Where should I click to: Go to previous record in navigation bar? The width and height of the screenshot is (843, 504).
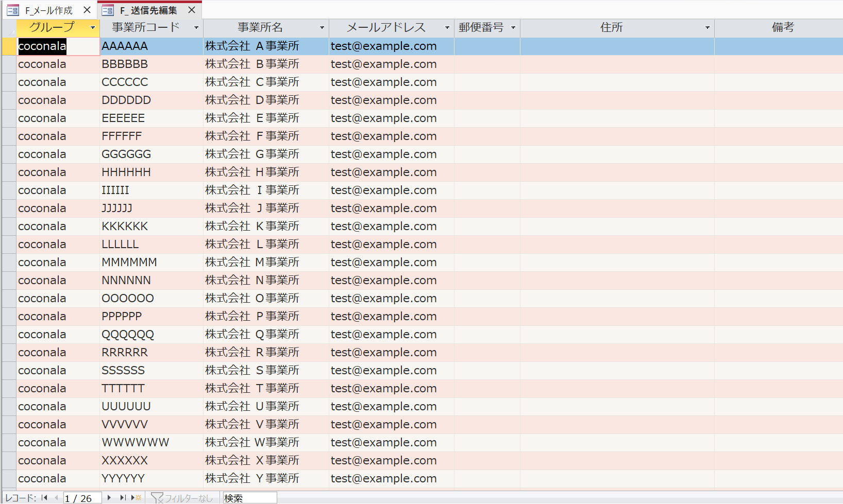click(x=56, y=498)
